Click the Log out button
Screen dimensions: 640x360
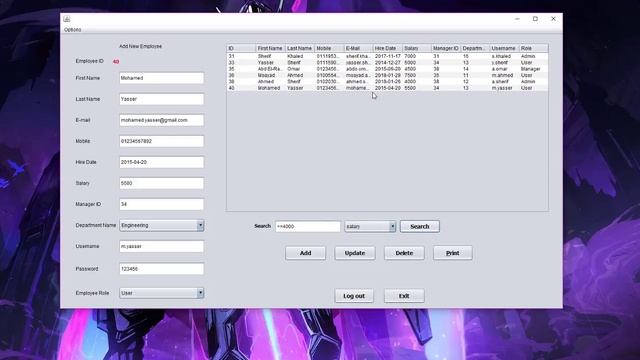tap(354, 296)
